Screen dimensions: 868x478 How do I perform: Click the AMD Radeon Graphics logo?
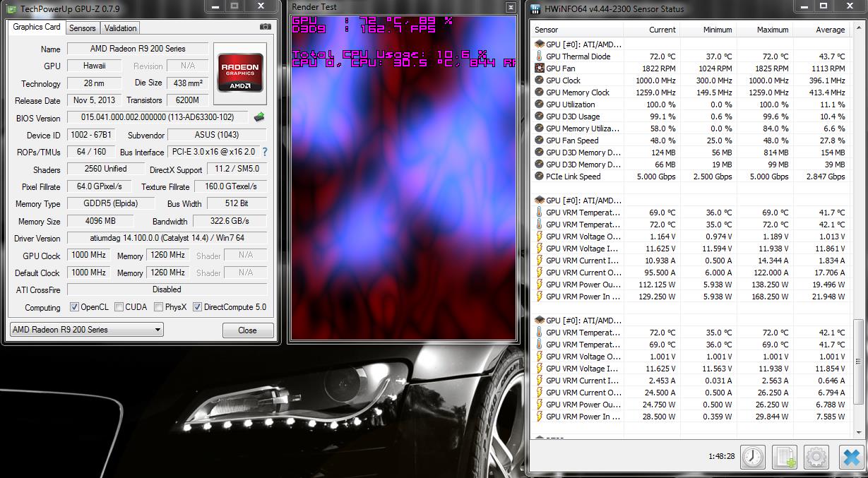point(240,73)
